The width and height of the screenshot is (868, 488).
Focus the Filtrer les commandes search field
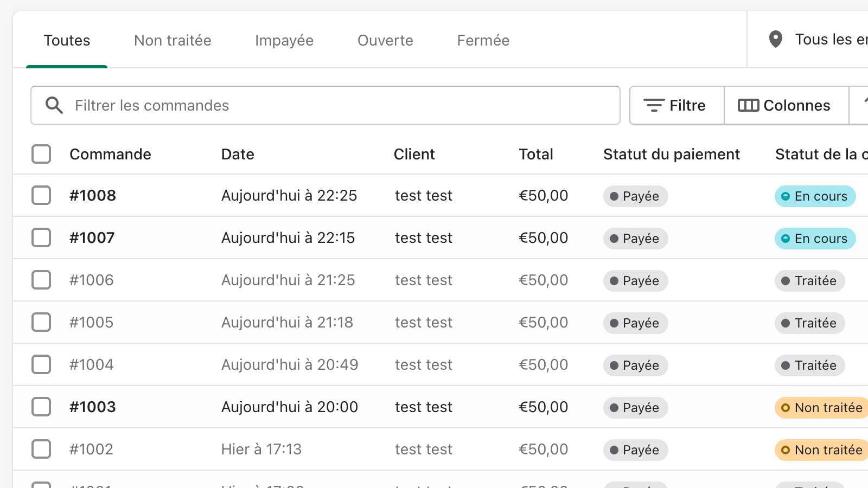325,105
